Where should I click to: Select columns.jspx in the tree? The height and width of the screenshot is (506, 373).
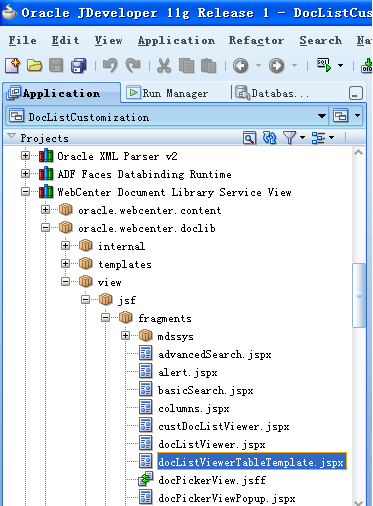pyautogui.click(x=194, y=408)
